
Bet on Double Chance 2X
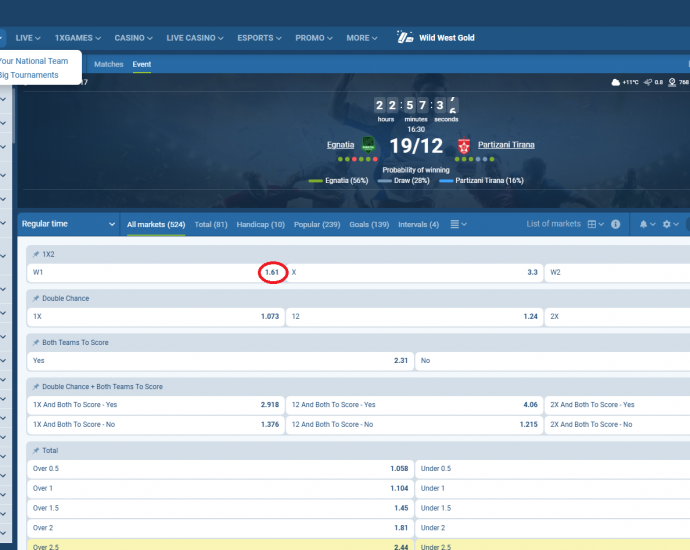tap(617, 316)
